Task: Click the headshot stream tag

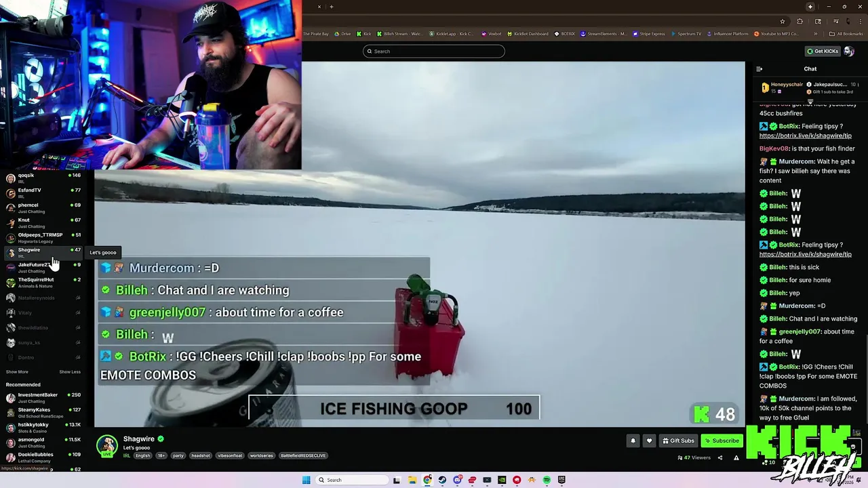Action: click(x=201, y=455)
